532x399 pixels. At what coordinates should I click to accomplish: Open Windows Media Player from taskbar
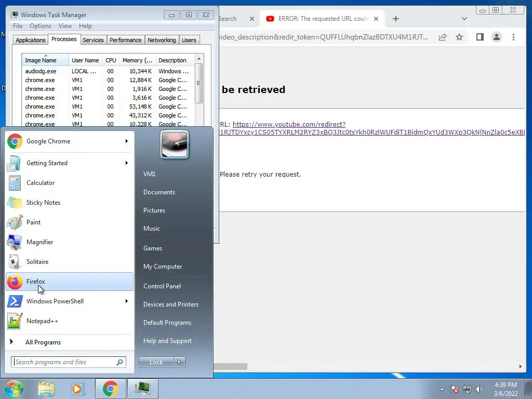pyautogui.click(x=77, y=389)
